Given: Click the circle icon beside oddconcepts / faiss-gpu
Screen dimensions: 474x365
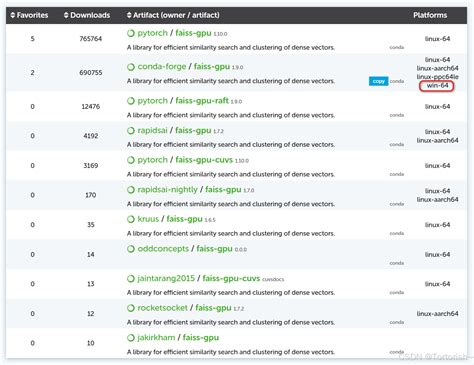Looking at the screenshot, I should point(131,249).
